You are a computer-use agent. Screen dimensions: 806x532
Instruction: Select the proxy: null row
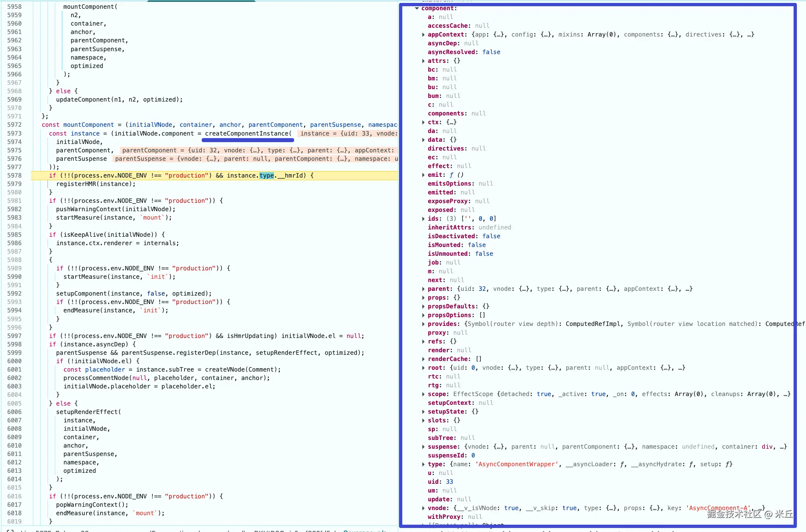pos(448,333)
